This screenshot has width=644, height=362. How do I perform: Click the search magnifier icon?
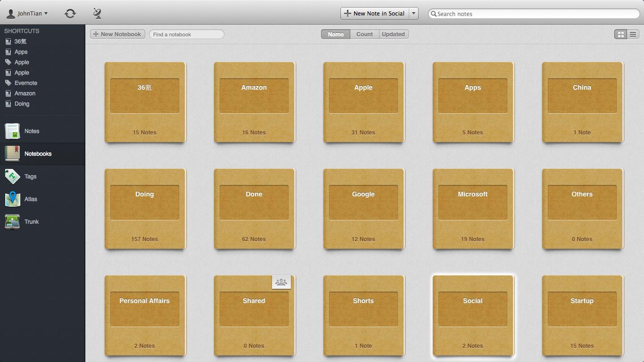[x=434, y=14]
